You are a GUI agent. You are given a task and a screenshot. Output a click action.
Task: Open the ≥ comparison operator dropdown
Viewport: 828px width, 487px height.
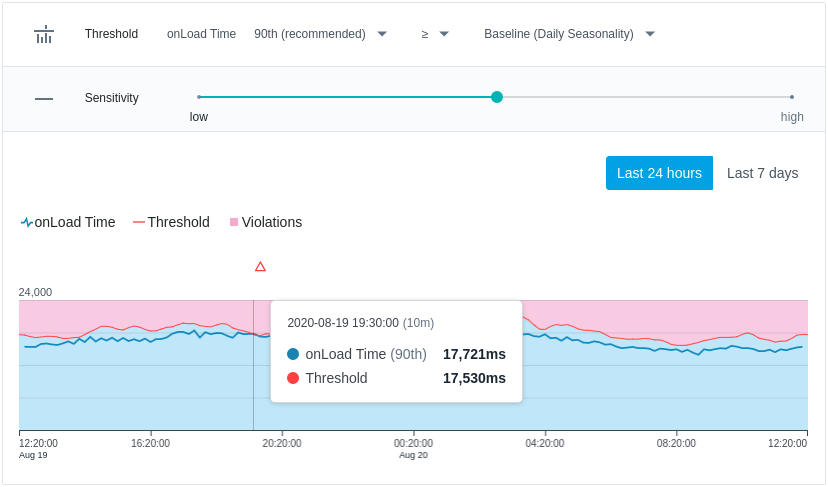coord(435,34)
